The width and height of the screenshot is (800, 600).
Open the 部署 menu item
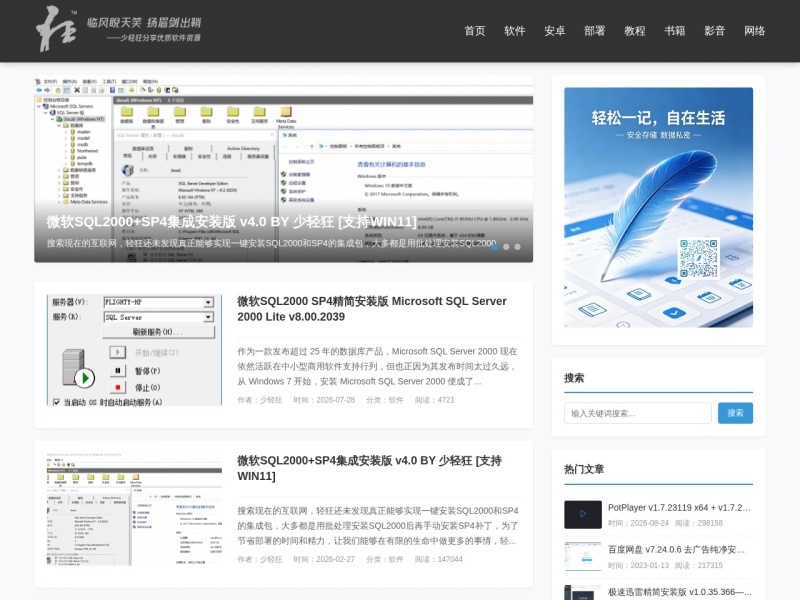click(x=594, y=31)
